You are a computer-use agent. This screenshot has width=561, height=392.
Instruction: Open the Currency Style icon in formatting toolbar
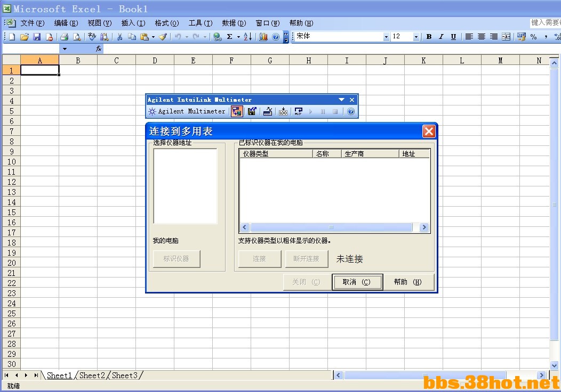point(522,36)
